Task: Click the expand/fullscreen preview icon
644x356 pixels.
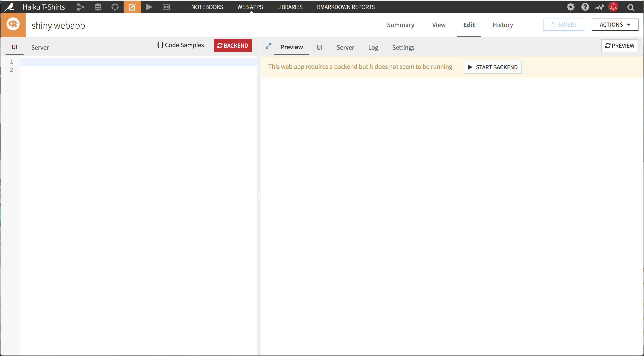Action: click(x=269, y=47)
